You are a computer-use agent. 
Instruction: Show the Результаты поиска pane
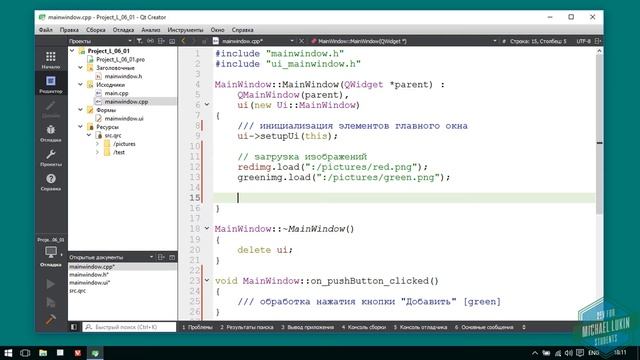click(x=247, y=327)
